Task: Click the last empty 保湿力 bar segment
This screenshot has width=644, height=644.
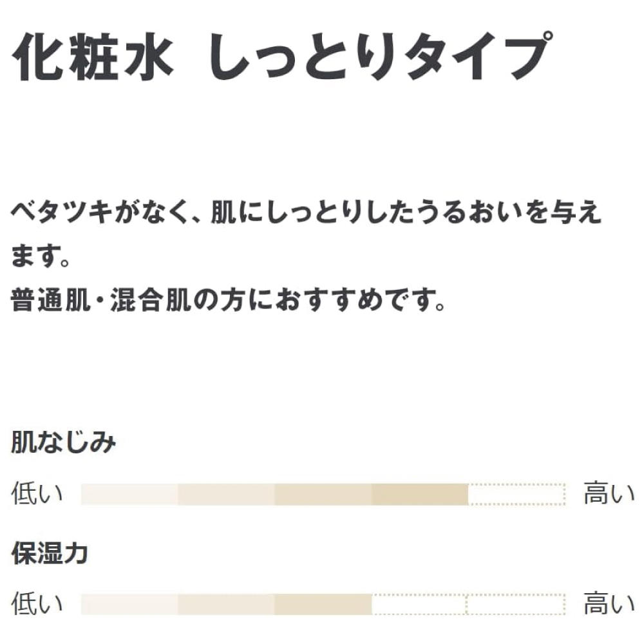Action: pyautogui.click(x=516, y=604)
